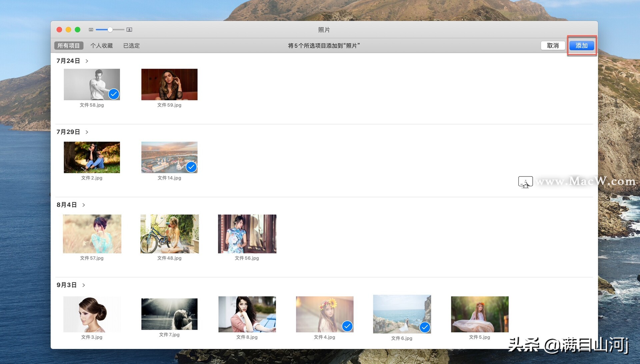Pick the 文件5.jpg thumbnail
The width and height of the screenshot is (640, 364).
pyautogui.click(x=479, y=314)
